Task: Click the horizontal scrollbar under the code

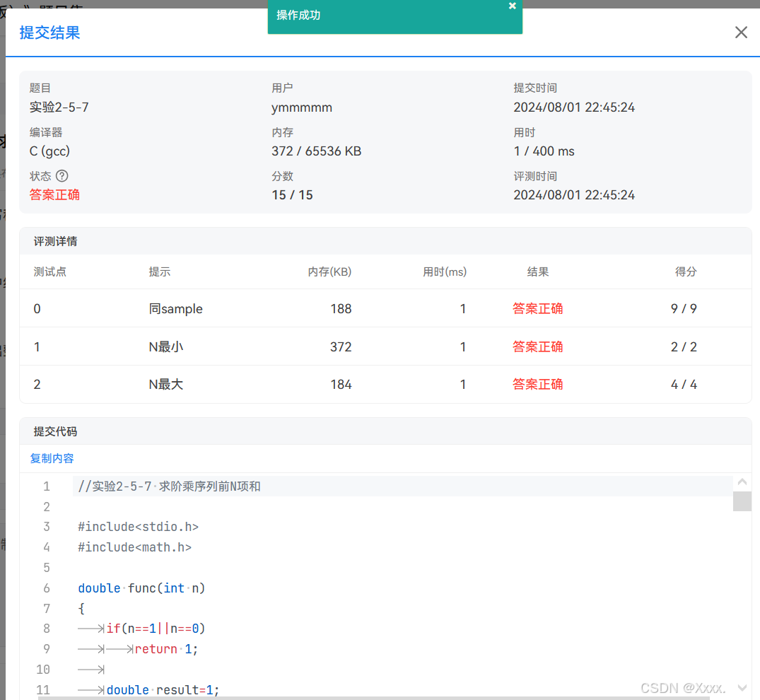Action: click(x=373, y=698)
